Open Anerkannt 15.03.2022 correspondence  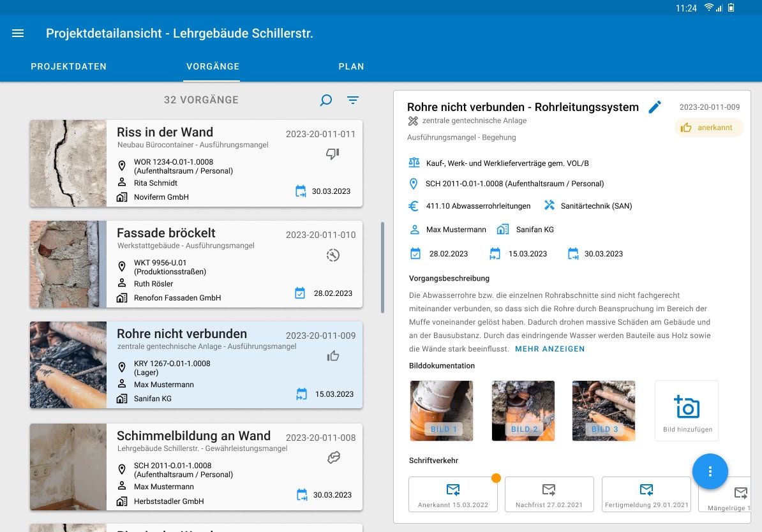click(x=453, y=494)
